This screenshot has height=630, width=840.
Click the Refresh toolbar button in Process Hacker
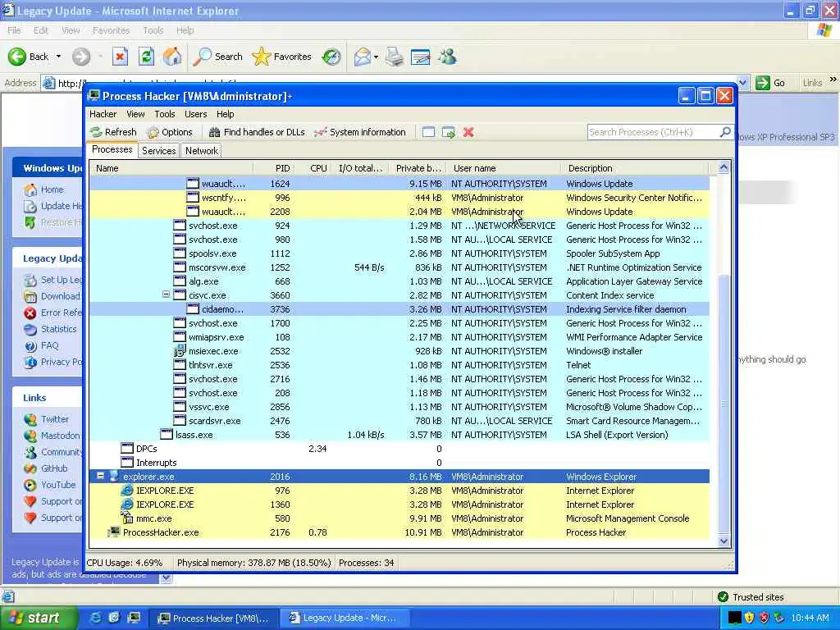coord(113,132)
